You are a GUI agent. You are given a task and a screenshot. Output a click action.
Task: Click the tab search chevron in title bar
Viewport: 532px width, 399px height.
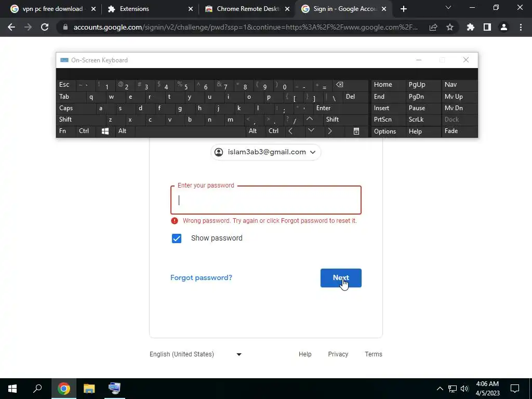coord(448,7)
